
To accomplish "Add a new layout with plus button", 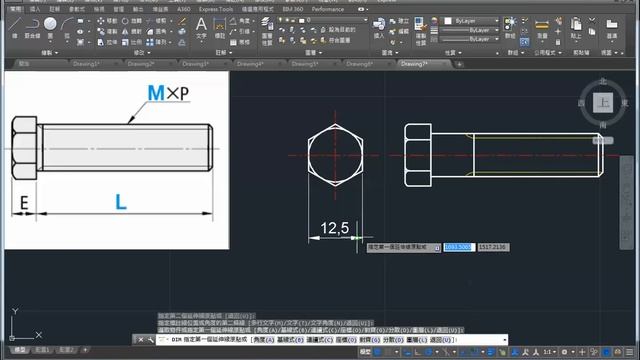I will pyautogui.click(x=85, y=350).
